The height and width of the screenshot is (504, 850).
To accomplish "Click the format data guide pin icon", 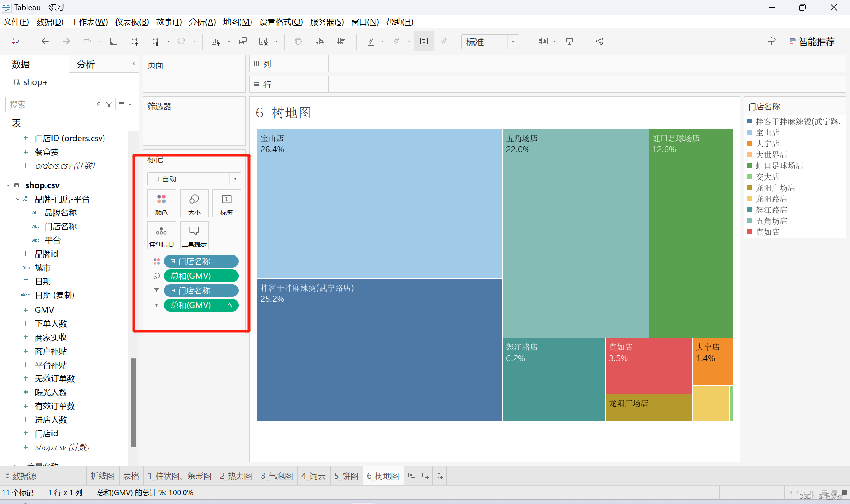I will (x=771, y=41).
